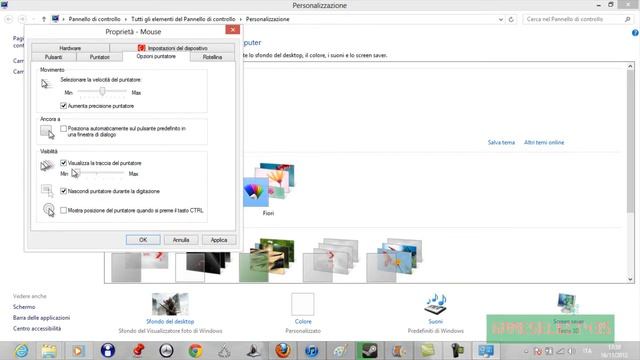Open the Paint palette icon in taskbar

tap(340, 351)
